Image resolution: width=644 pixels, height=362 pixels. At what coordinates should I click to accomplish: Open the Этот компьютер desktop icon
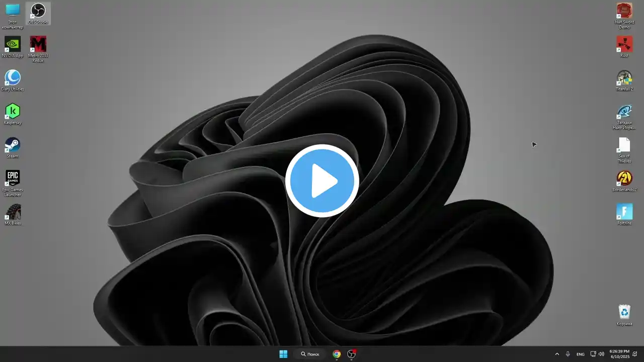click(13, 16)
